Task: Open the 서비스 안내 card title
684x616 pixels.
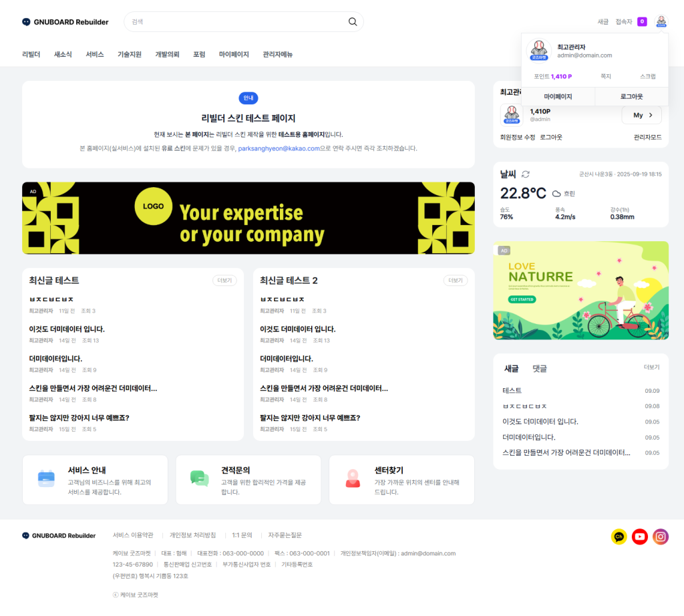Action: 87,470
